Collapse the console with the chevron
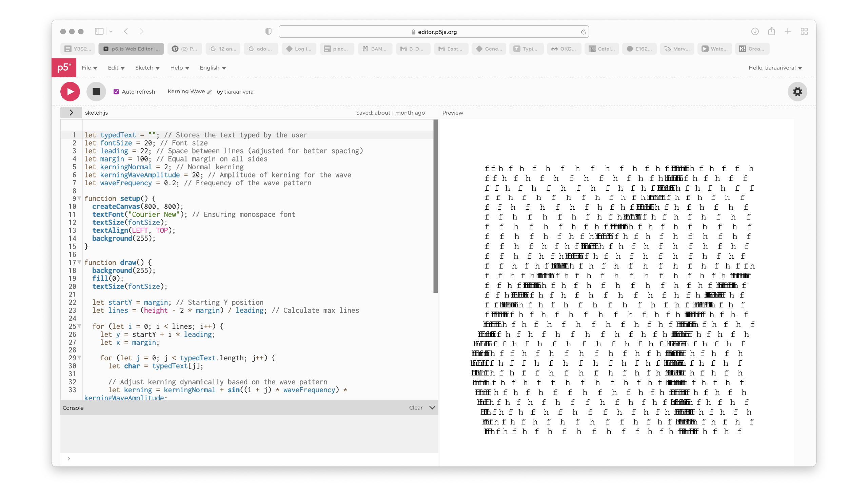 coord(432,408)
